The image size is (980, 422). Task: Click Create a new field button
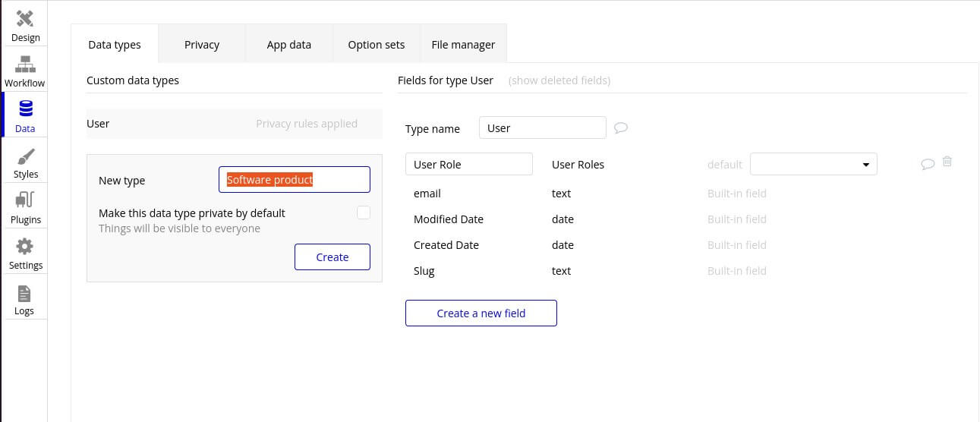point(481,313)
